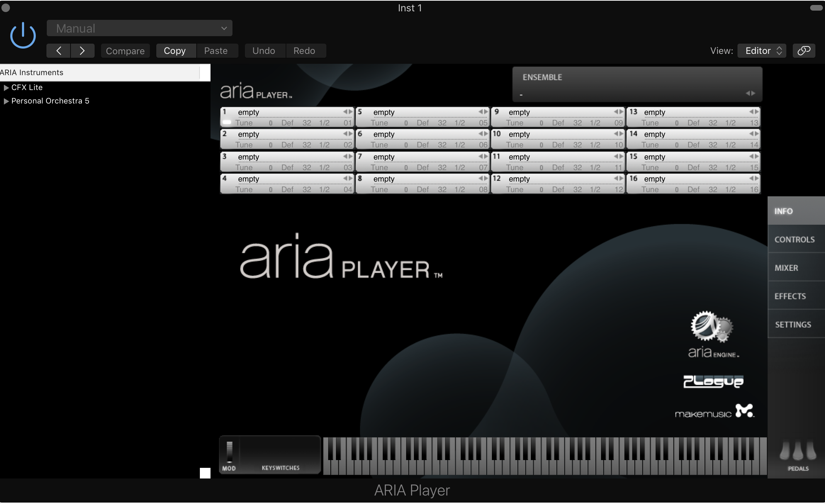Expand Personal Orchestra 5 library
The image size is (825, 504).
tap(6, 101)
